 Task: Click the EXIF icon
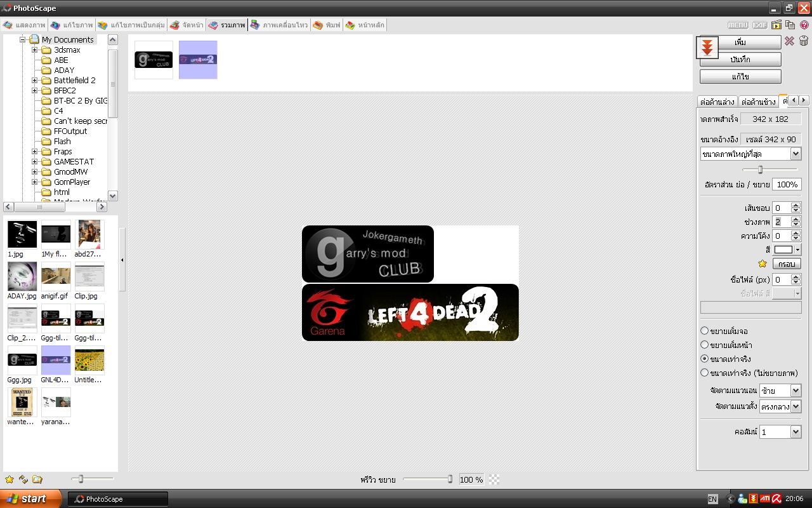pyautogui.click(x=759, y=25)
